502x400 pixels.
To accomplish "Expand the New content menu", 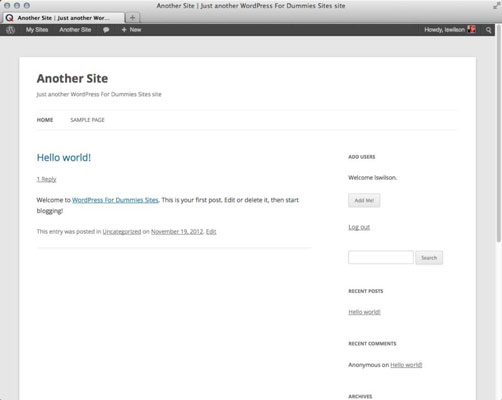I will point(131,30).
